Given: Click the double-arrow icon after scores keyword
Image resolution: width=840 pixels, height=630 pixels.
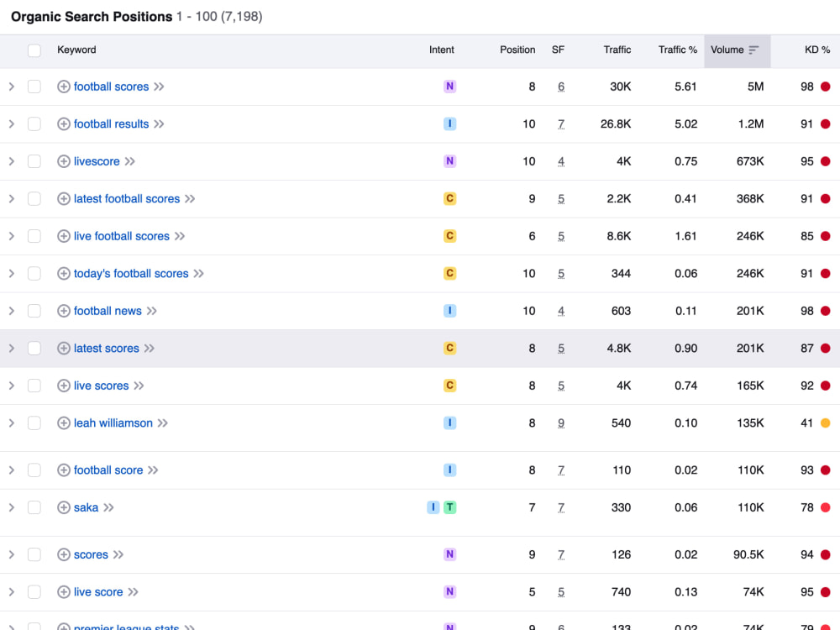Looking at the screenshot, I should pyautogui.click(x=118, y=554).
